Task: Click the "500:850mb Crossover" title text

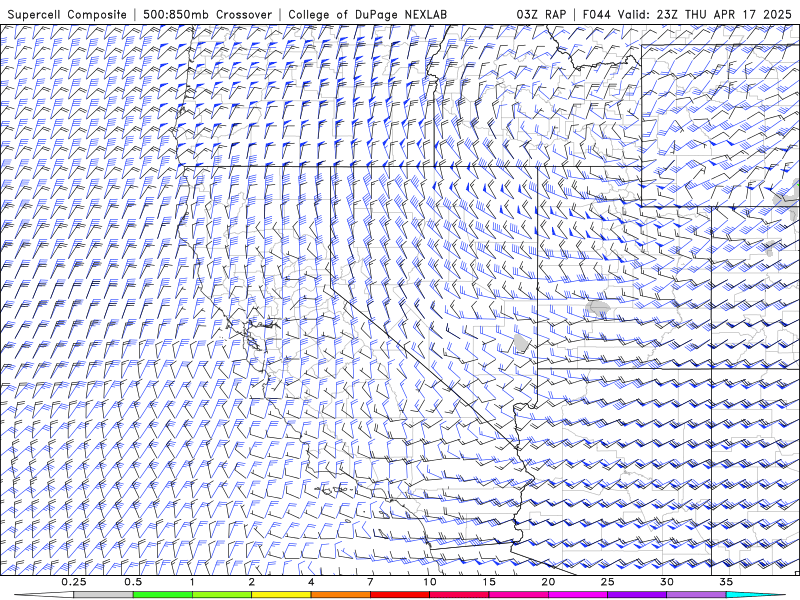Action: [207, 14]
